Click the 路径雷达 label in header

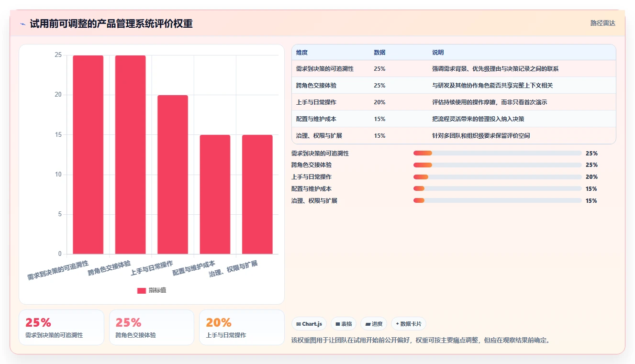click(x=602, y=23)
